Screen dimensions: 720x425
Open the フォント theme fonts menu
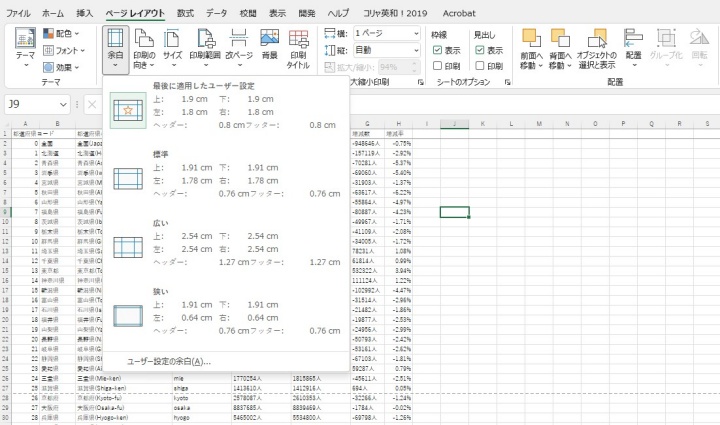[64, 50]
